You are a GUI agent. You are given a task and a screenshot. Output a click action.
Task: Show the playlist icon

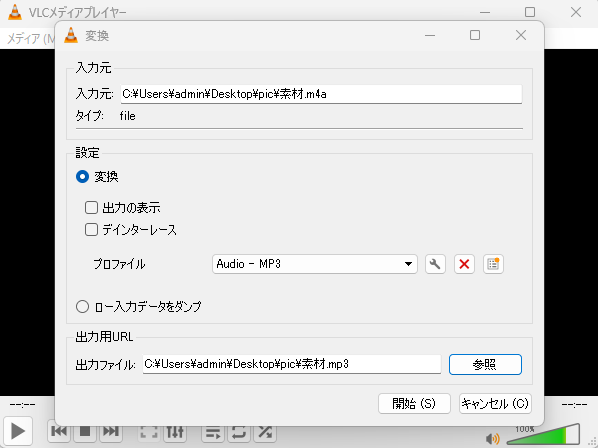click(213, 432)
